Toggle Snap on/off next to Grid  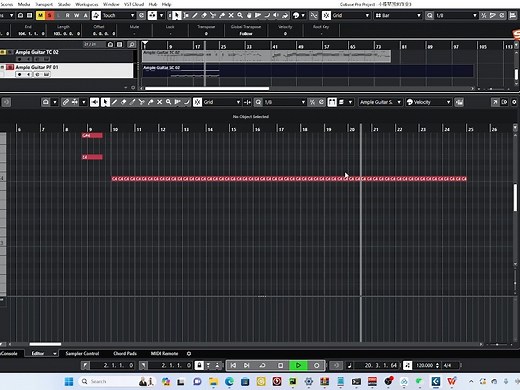click(326, 15)
